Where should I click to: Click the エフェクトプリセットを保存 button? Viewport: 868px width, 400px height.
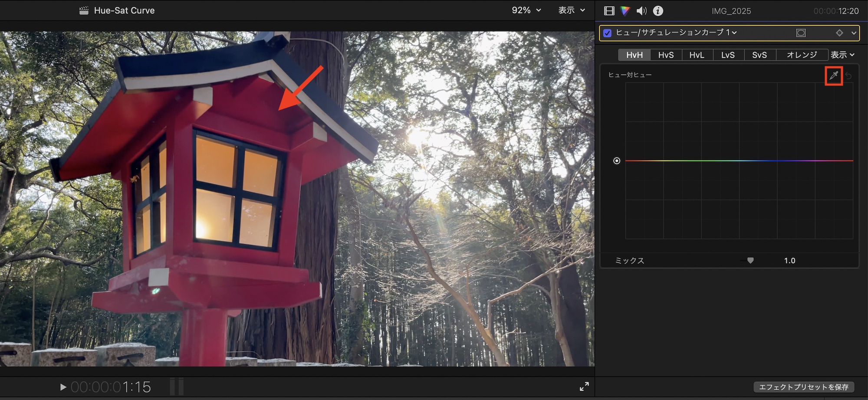pos(804,387)
